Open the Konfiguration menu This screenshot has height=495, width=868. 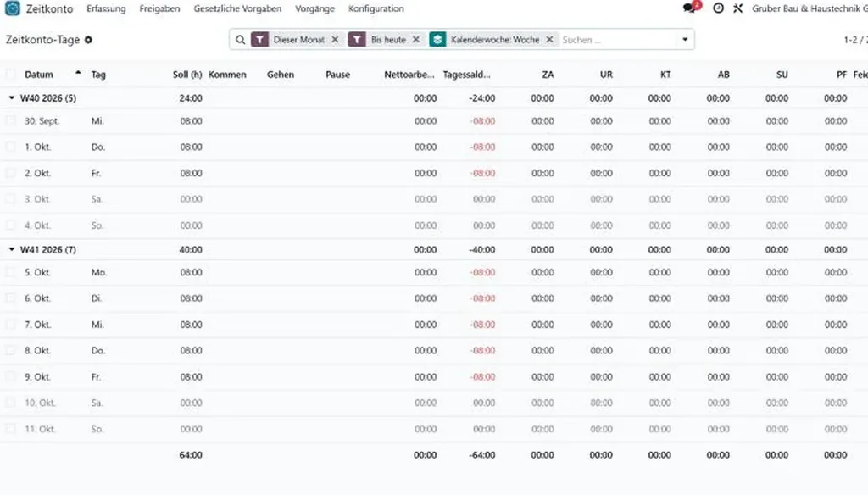(x=376, y=8)
